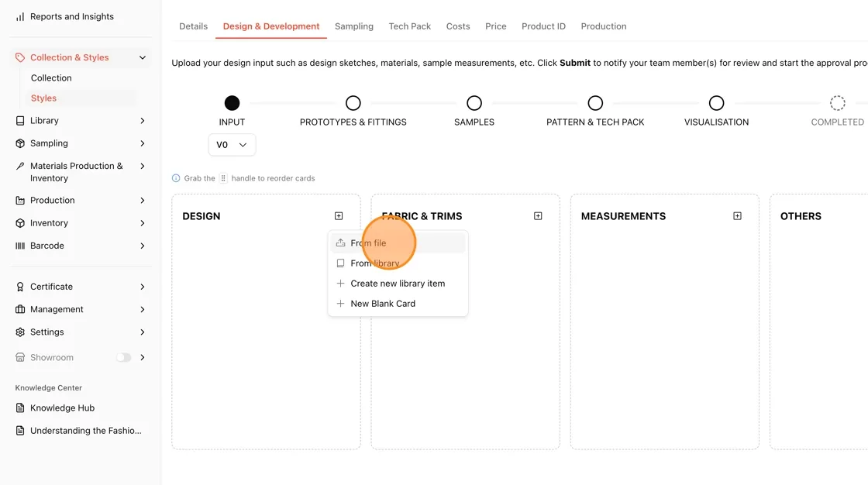Select 'Create new library item' option
Screen dimensions: 868x485
coord(398,284)
